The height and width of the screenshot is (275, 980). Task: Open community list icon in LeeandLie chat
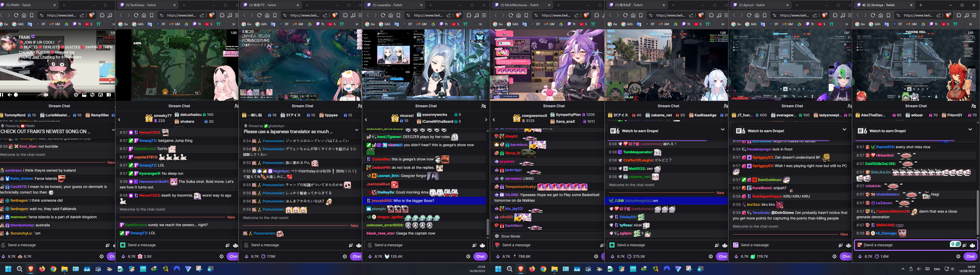click(x=483, y=106)
